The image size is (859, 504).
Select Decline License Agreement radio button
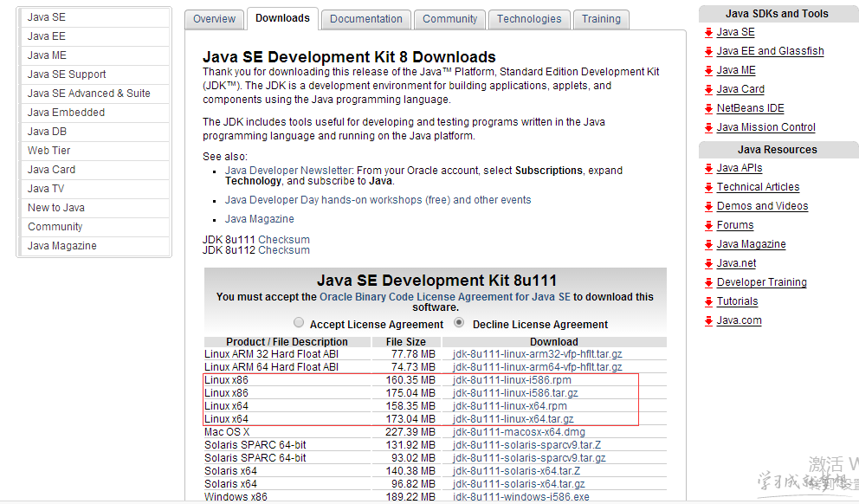tap(459, 322)
